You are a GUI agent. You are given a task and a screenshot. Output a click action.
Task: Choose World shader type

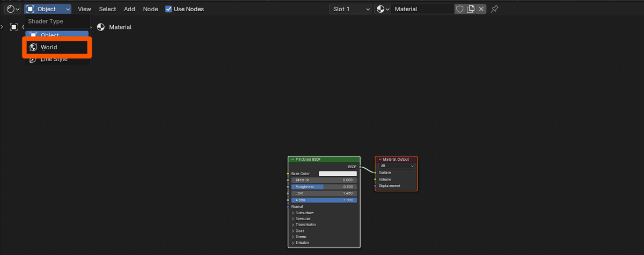click(56, 47)
